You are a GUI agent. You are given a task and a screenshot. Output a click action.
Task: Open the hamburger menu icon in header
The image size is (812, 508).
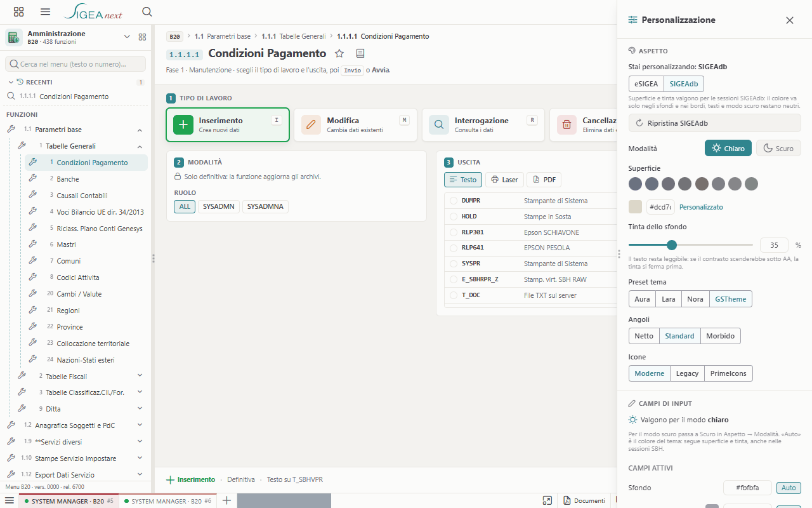45,11
